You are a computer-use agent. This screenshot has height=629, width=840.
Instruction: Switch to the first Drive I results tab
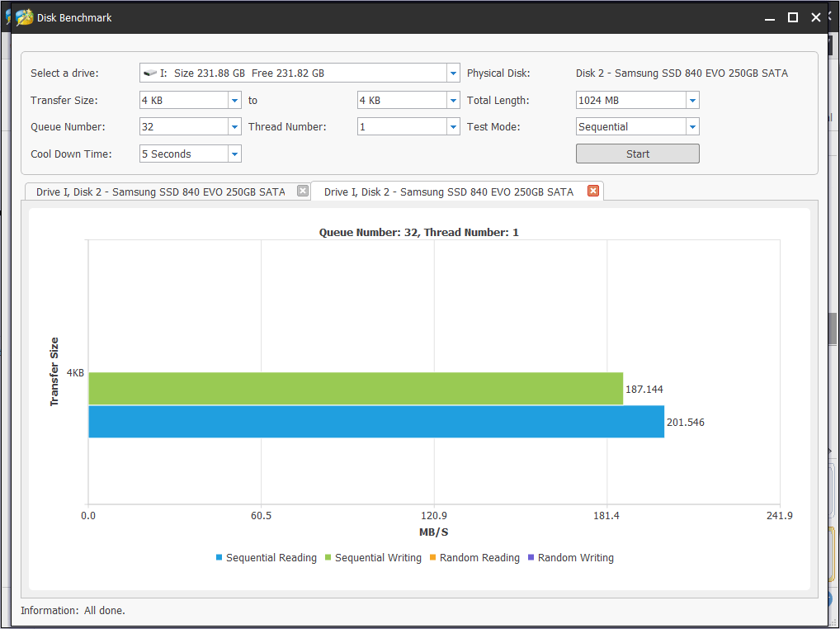point(160,192)
